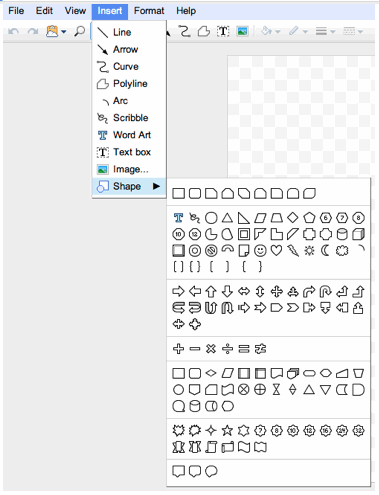Insert the right arrow shape
The width and height of the screenshot is (379, 495).
coord(178,291)
